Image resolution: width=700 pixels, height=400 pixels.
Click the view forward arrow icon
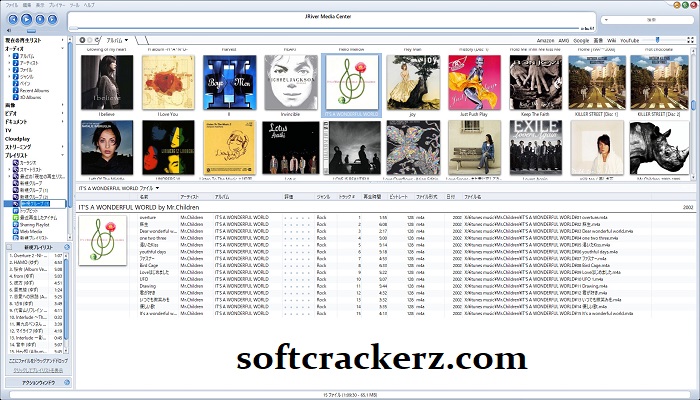90,40
